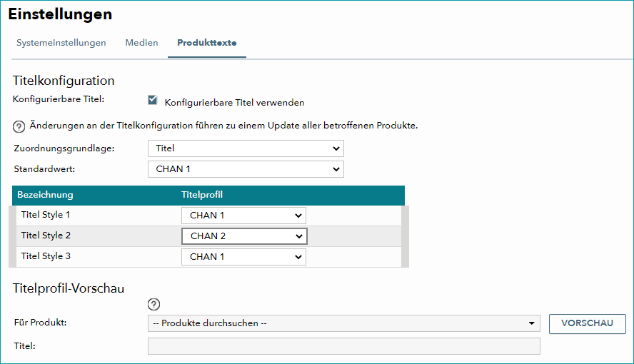
Task: Toggle the Konfigurierbare Titel verwenden checkbox
Action: [x=153, y=100]
